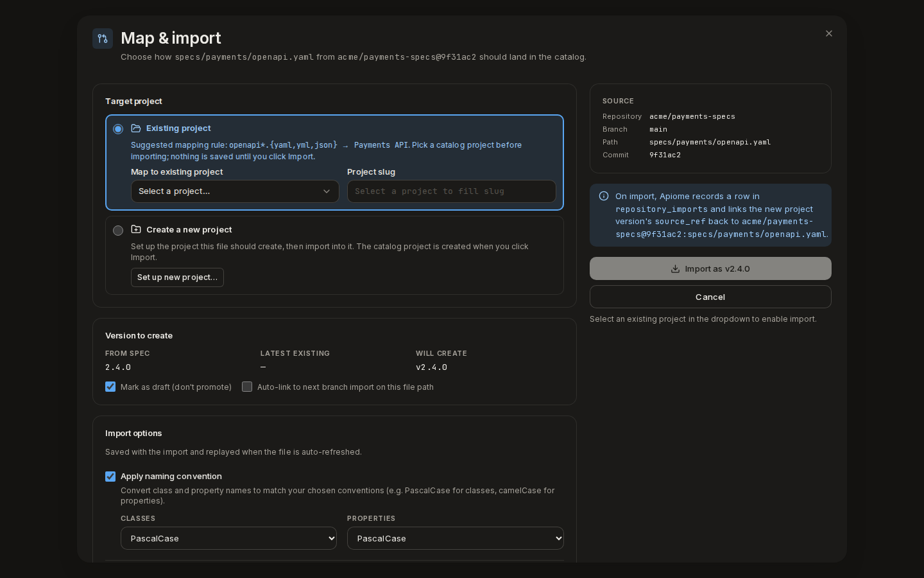Click the repository value acme/payments-specs
This screenshot has height=578, width=924.
point(692,116)
